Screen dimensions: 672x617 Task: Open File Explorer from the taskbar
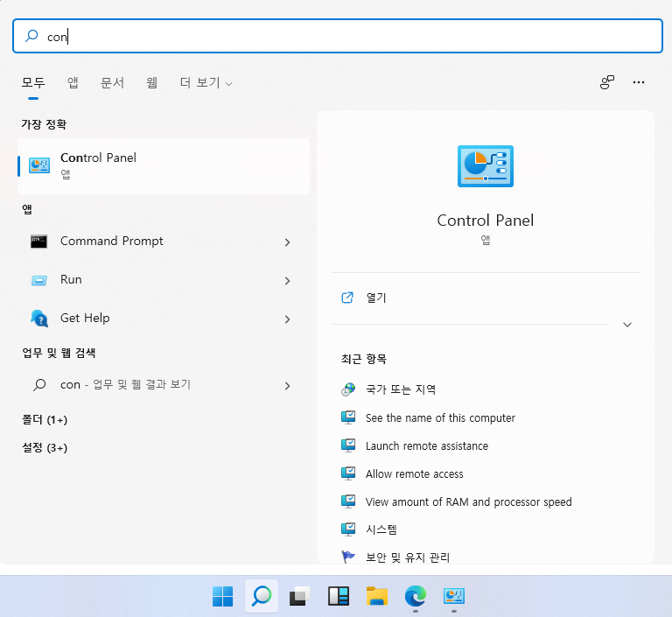(x=377, y=596)
